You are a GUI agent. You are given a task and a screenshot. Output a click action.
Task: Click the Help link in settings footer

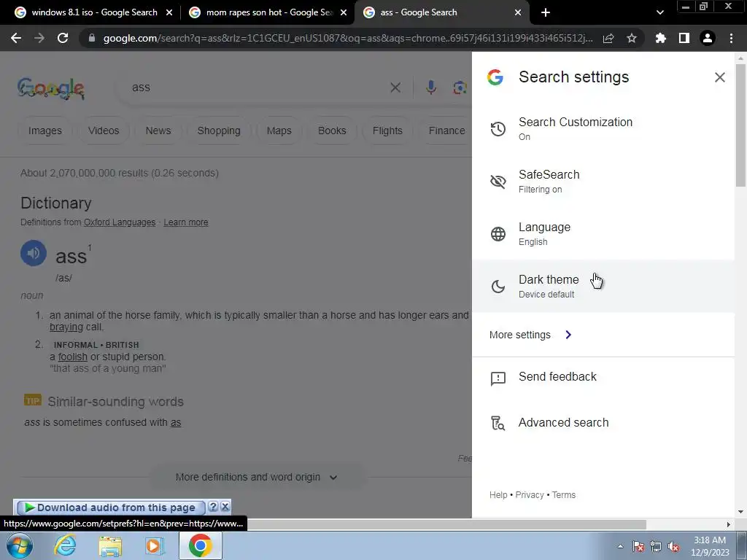click(498, 495)
